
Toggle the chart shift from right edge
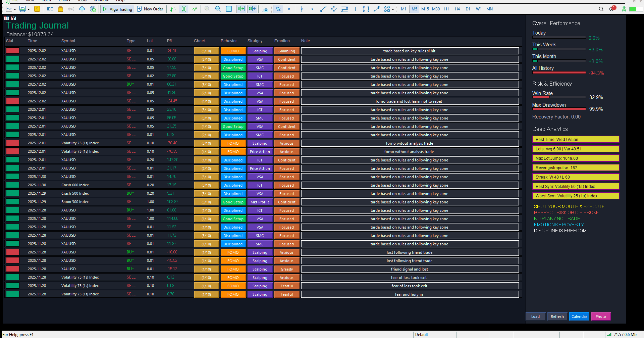click(x=253, y=9)
